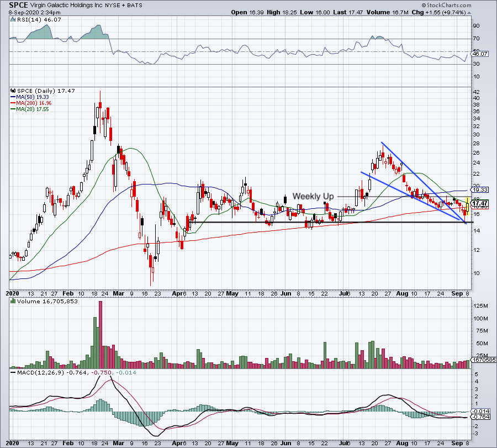This screenshot has width=497, height=448.
Task: Click the candlestick icon beside SPCE (Daily)
Action: [13, 91]
